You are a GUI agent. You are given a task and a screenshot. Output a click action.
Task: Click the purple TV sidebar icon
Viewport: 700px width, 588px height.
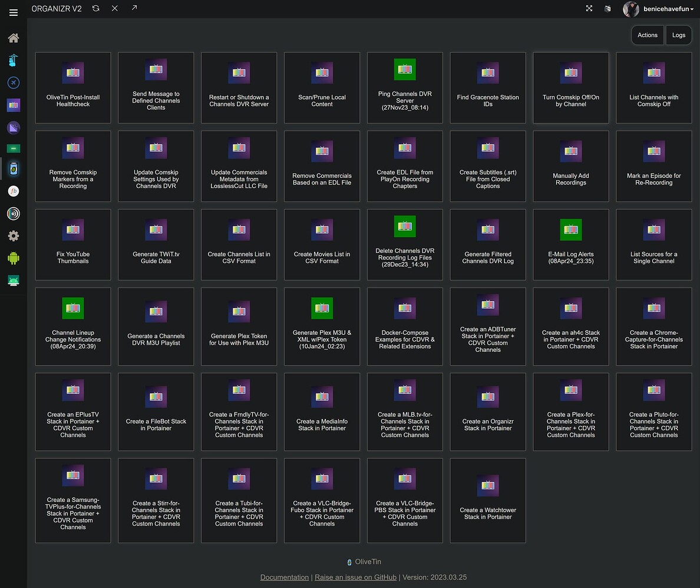[13, 104]
